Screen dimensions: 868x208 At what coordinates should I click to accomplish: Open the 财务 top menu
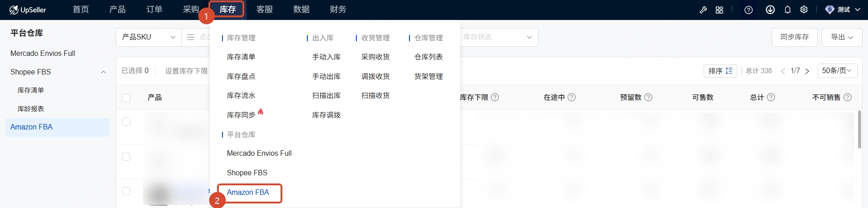pyautogui.click(x=338, y=10)
